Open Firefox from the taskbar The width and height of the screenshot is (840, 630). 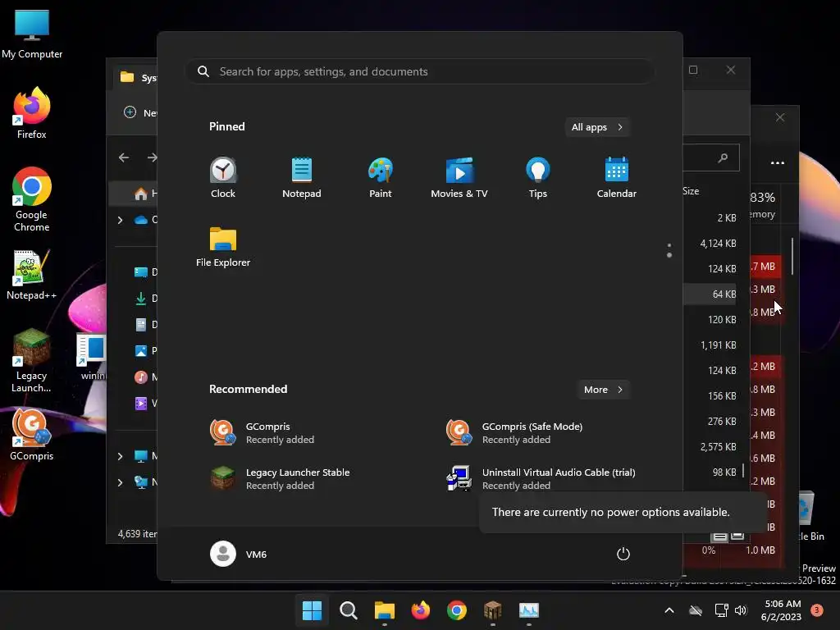point(421,610)
